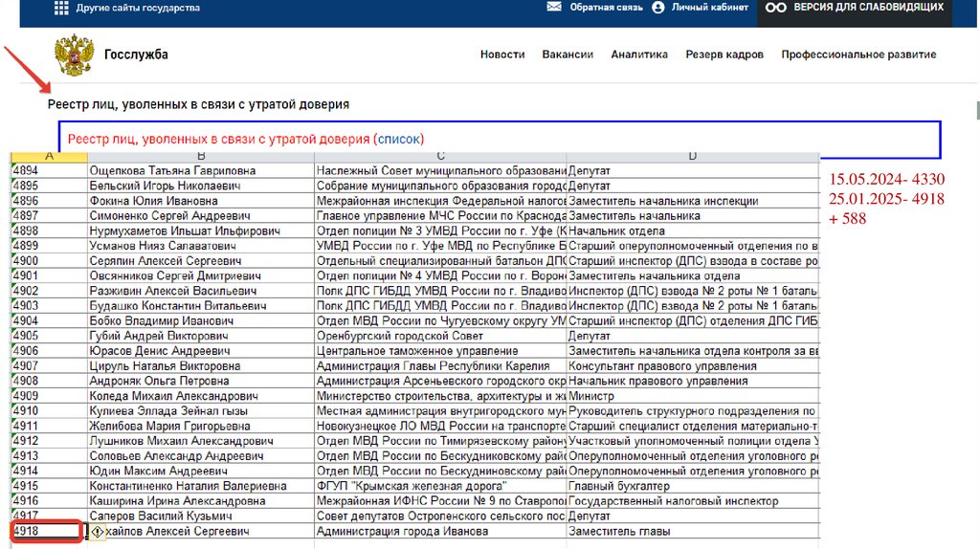Select cell 'Будашко Константин Витальевич'
Image resolution: width=980 pixels, height=549 pixels.
click(x=201, y=305)
